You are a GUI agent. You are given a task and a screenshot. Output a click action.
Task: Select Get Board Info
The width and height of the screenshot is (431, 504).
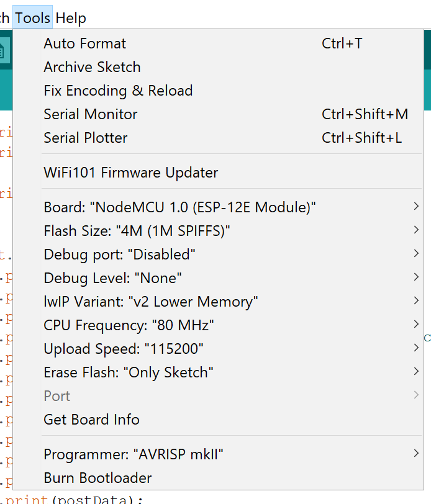click(x=91, y=420)
